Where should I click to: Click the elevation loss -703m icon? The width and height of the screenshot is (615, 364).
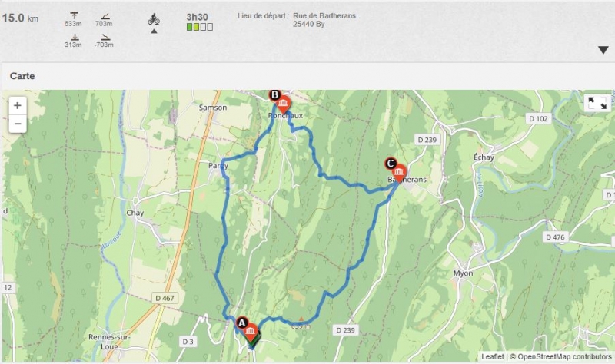coord(105,38)
